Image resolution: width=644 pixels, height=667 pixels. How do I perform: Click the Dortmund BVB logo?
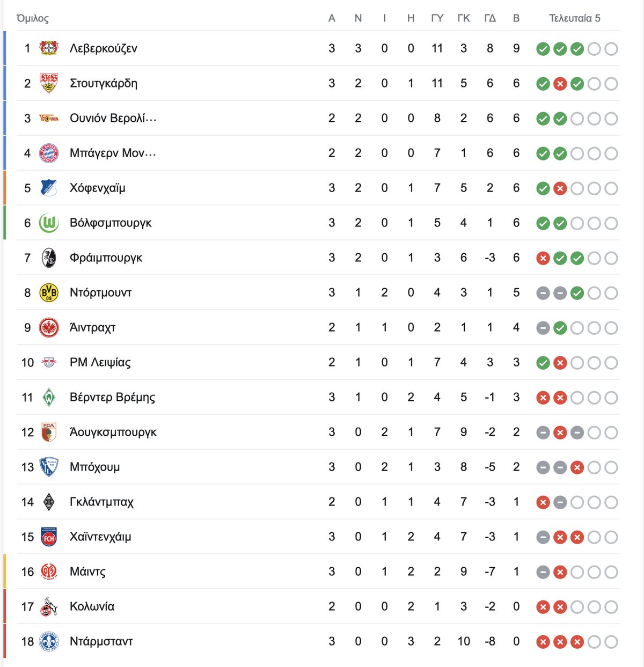[49, 292]
